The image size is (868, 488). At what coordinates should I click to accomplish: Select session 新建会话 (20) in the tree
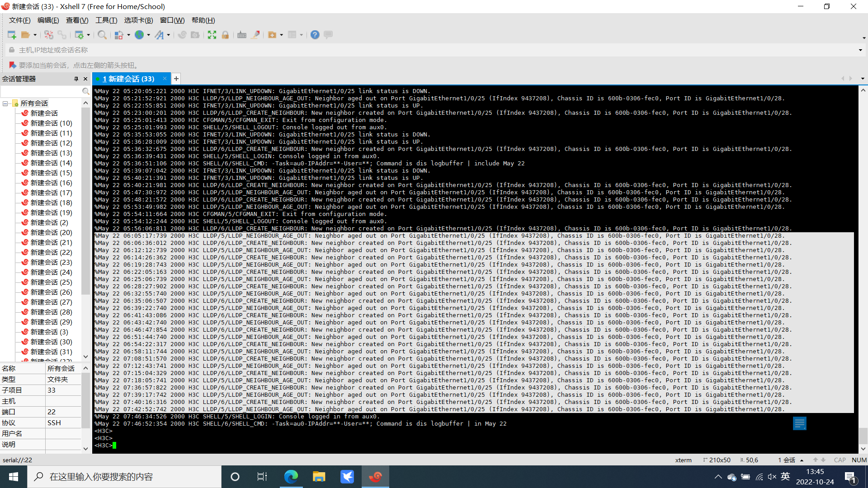[x=51, y=232]
